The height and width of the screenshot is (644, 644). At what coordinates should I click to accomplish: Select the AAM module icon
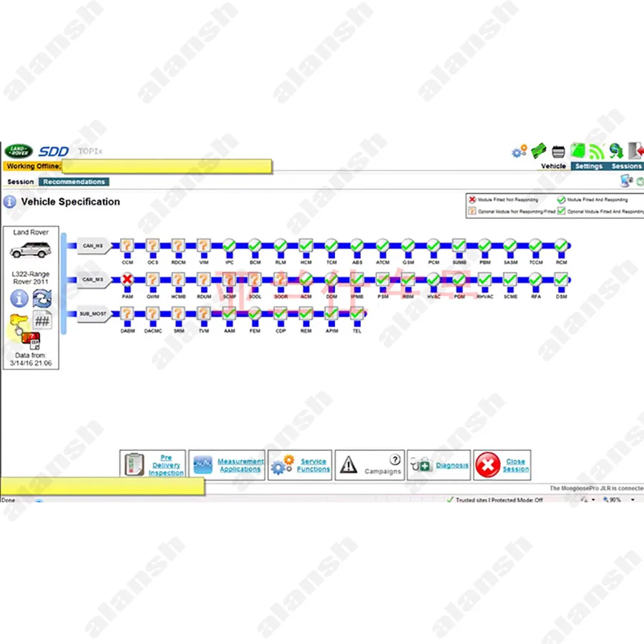point(229,314)
